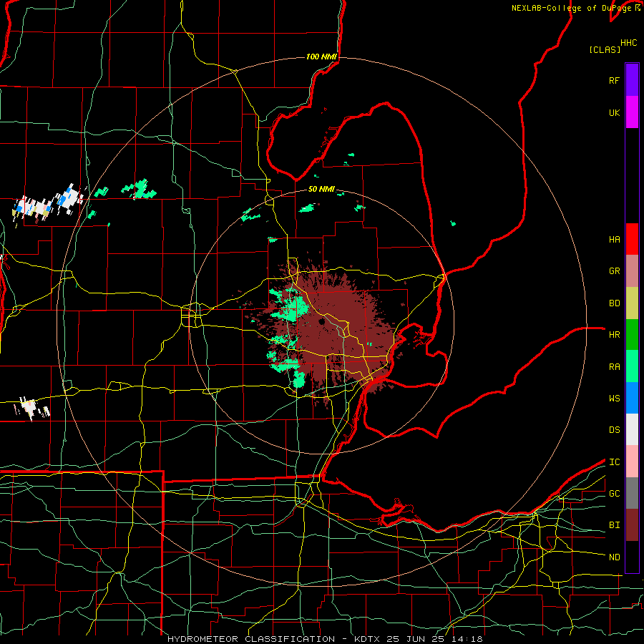Image resolution: width=644 pixels, height=644 pixels.
Task: Click the 50 NMI range ring label
Action: click(321, 190)
